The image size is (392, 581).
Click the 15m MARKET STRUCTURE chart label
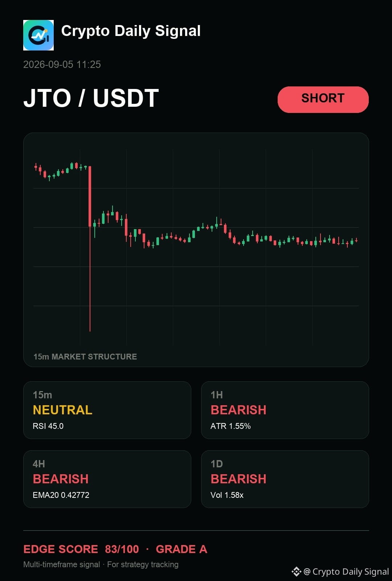(x=85, y=357)
